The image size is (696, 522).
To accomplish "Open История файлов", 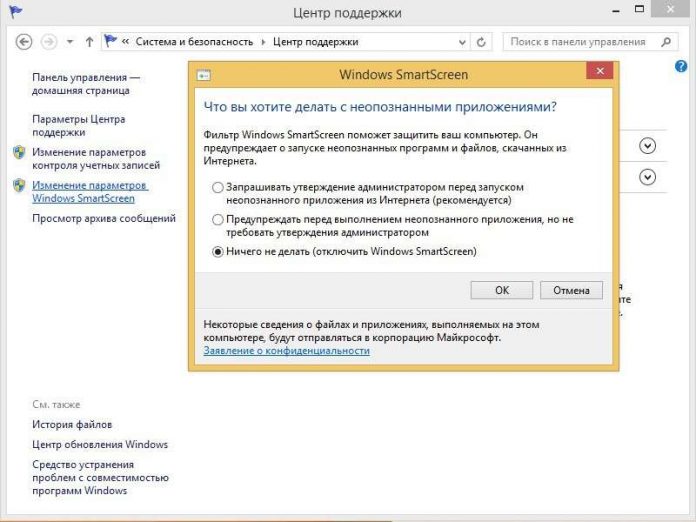I will tap(72, 425).
